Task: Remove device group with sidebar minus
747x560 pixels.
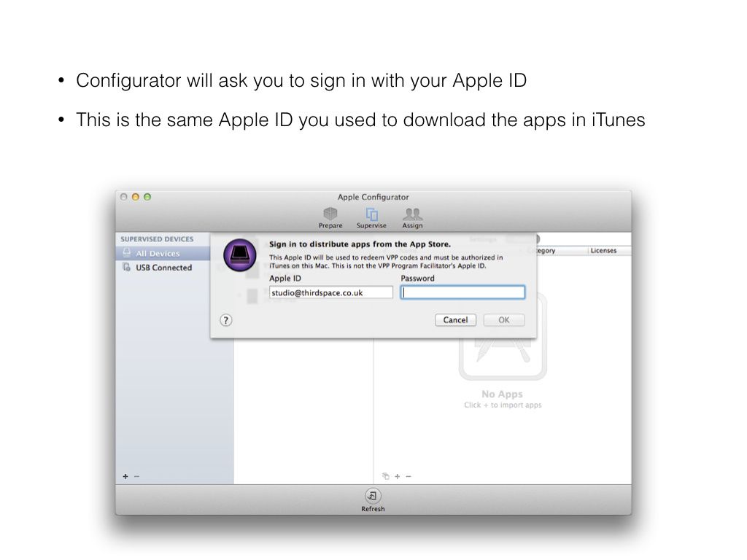Action: tap(136, 476)
